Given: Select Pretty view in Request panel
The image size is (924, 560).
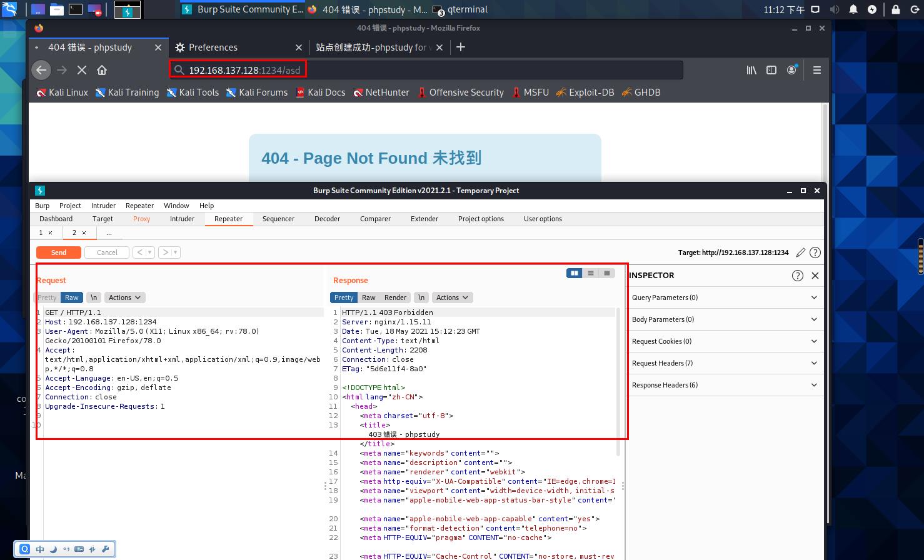Looking at the screenshot, I should 47,297.
